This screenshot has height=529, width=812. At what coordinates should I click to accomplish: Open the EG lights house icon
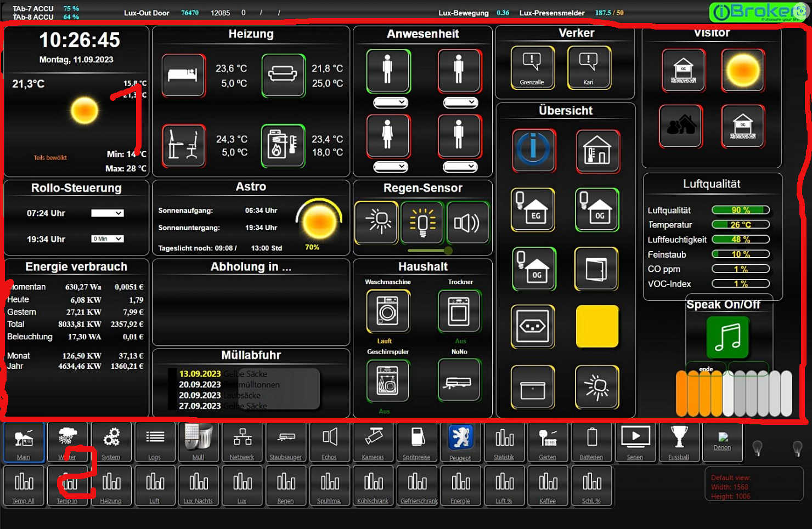tap(533, 209)
